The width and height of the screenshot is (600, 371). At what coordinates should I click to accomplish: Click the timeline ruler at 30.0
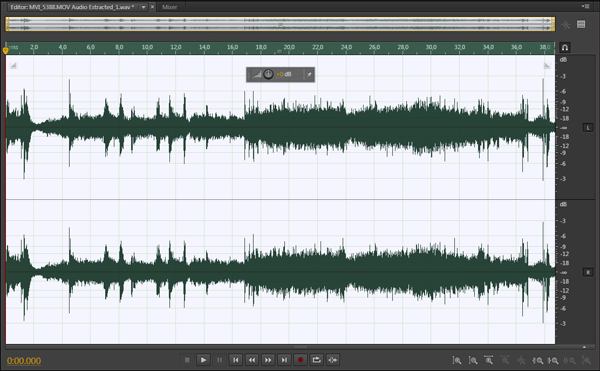(x=431, y=47)
